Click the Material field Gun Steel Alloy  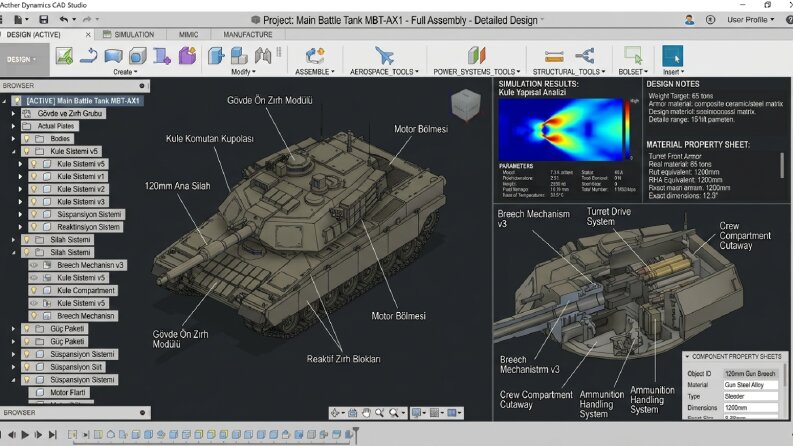click(x=751, y=385)
